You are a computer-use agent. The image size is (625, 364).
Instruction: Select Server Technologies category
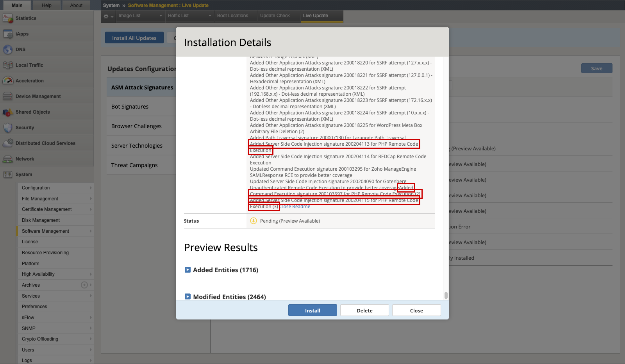pos(142,146)
